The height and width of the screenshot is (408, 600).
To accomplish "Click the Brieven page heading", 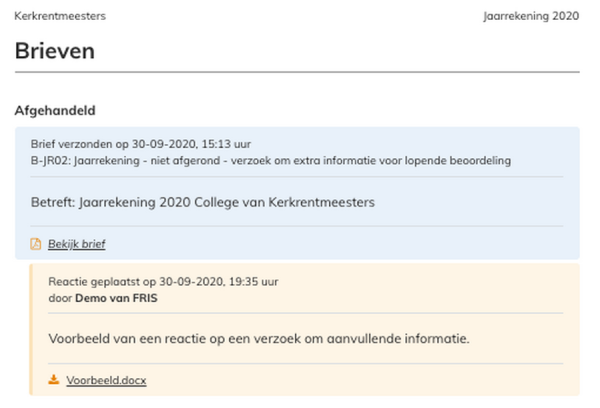I will [x=61, y=51].
